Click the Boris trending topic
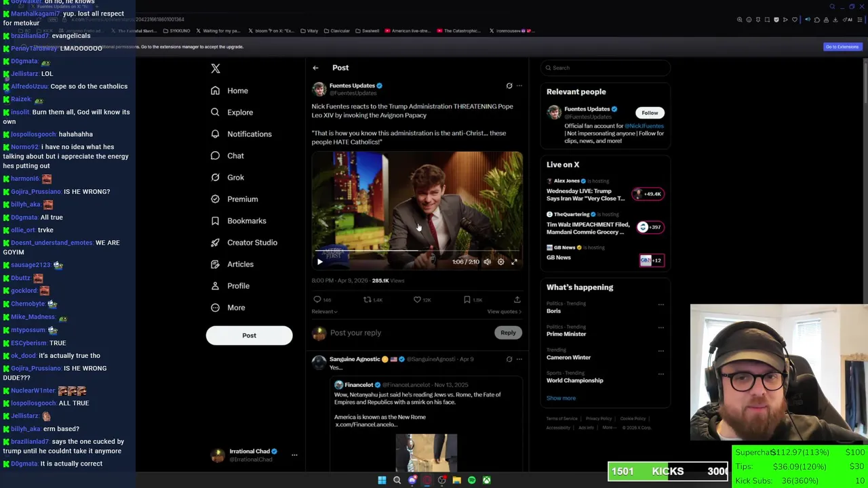This screenshot has width=868, height=488. (554, 311)
